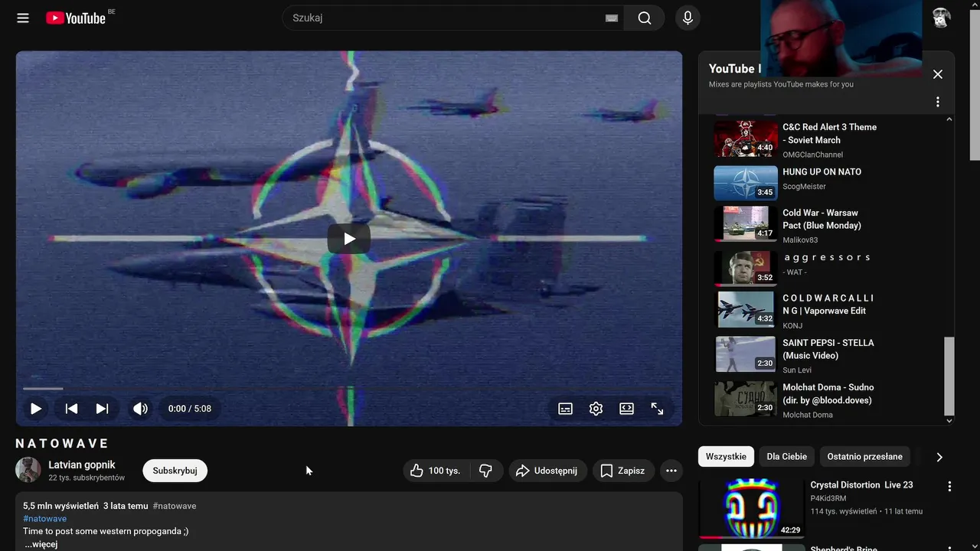
Task: Open Crystal Distortion Live 23 thumbnail
Action: [x=751, y=508]
